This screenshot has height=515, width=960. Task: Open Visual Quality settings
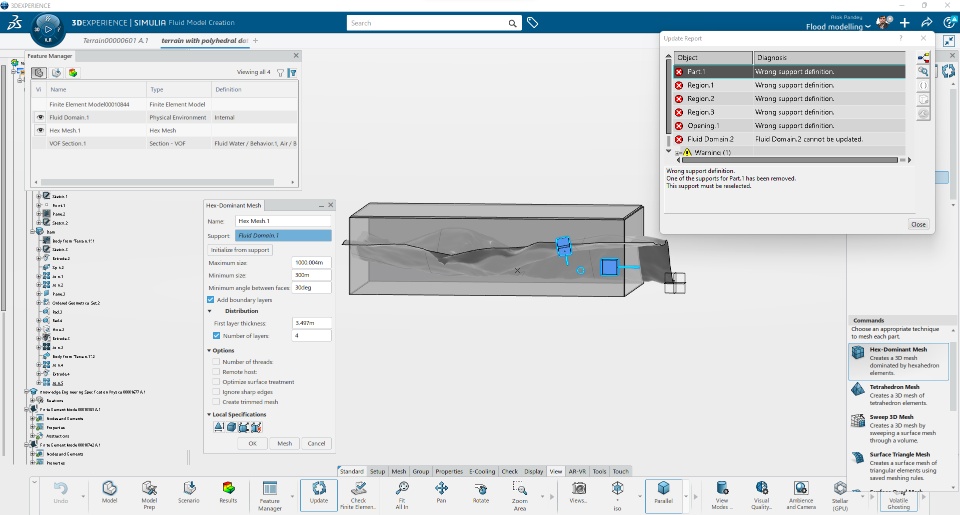click(x=762, y=495)
